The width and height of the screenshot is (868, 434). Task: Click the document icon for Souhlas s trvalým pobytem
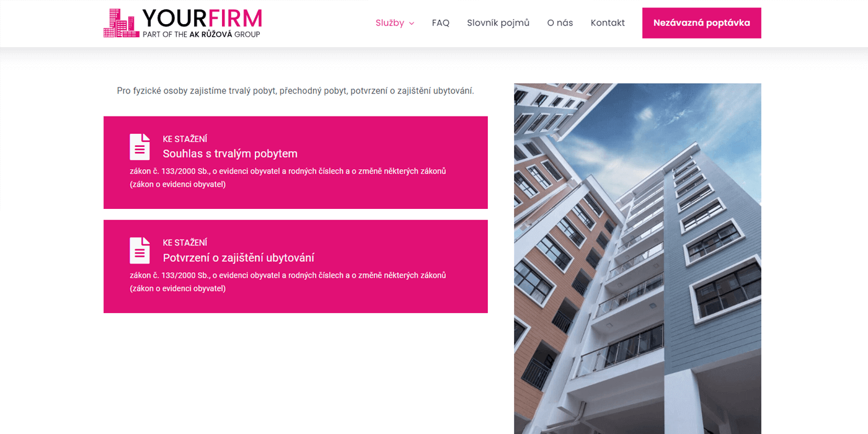click(140, 147)
